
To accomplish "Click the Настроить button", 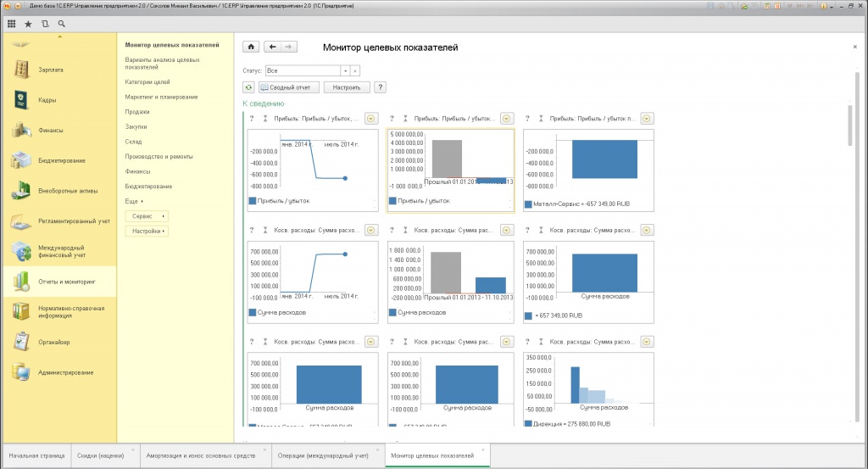I will (347, 87).
